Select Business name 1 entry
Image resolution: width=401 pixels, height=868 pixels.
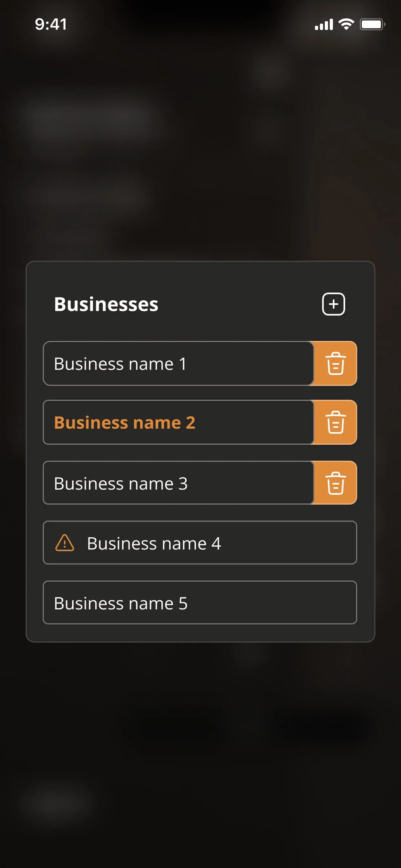(179, 363)
